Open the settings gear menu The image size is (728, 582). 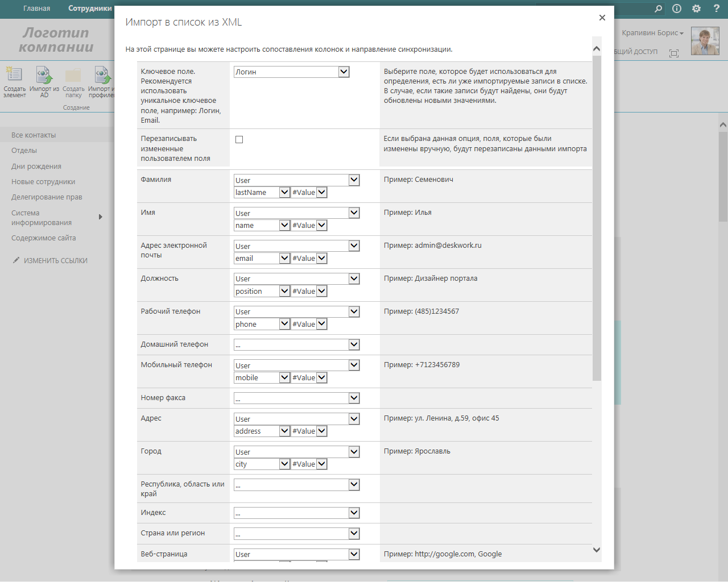point(696,9)
